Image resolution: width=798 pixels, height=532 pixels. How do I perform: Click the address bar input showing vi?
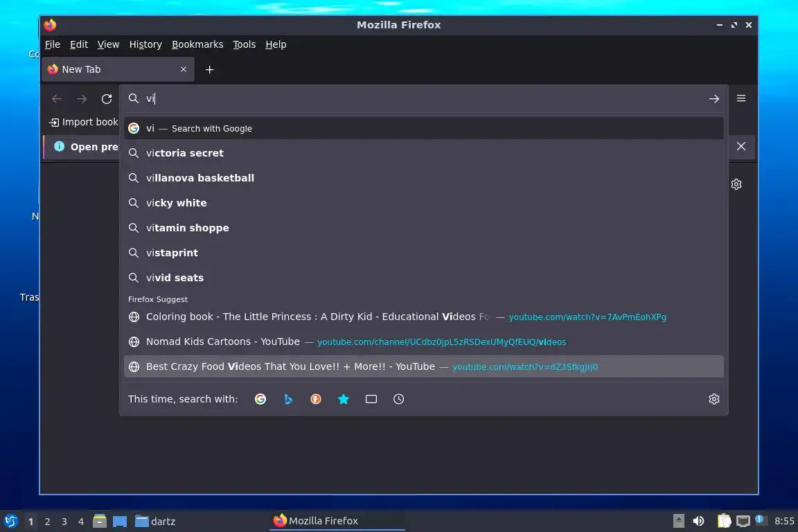423,99
